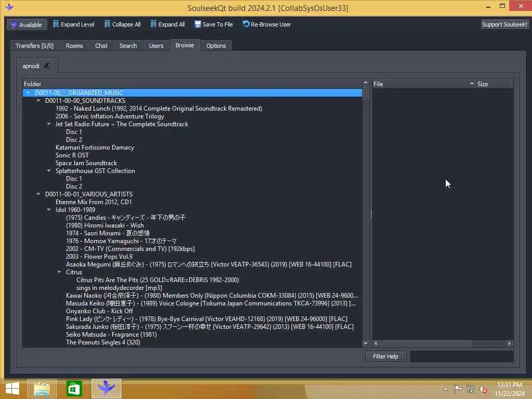Open the Users tab
This screenshot has width=532, height=399.
tap(156, 46)
